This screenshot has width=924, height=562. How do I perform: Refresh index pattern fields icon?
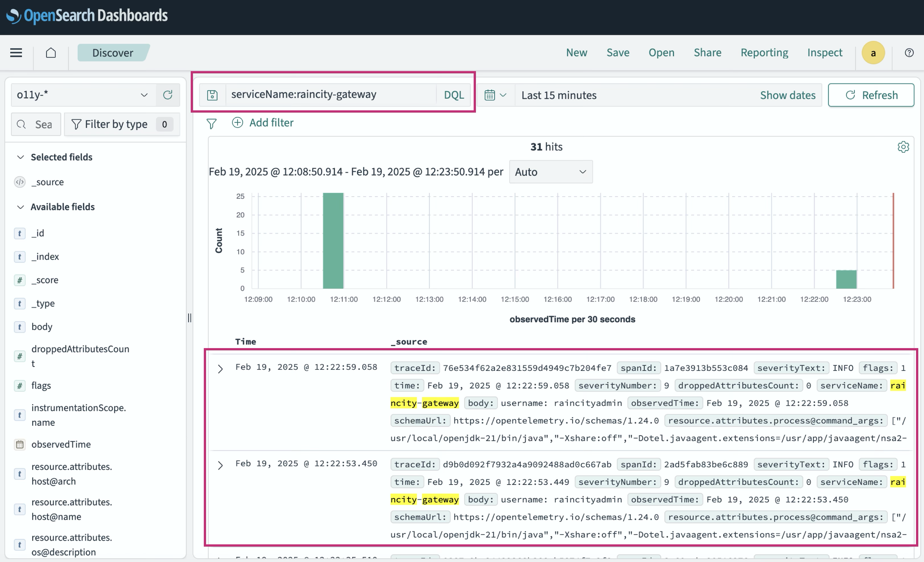tap(168, 95)
